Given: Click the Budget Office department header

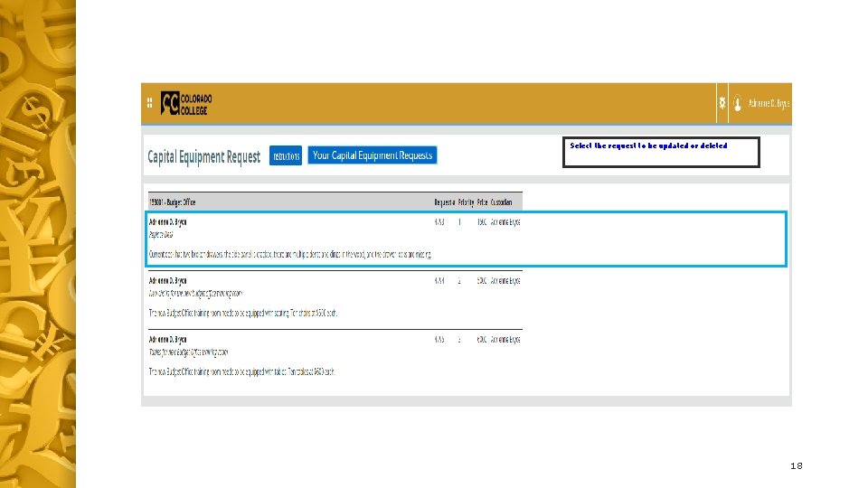Looking at the screenshot, I should pos(172,202).
